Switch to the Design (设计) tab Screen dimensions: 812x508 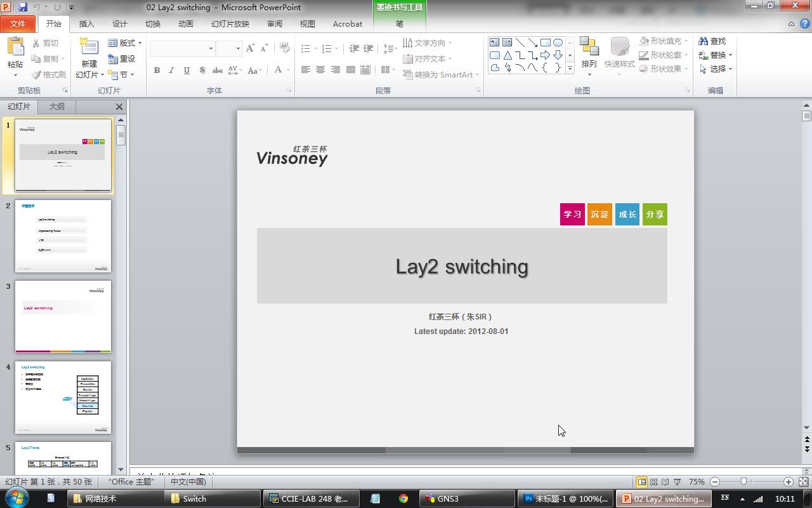[x=120, y=24]
